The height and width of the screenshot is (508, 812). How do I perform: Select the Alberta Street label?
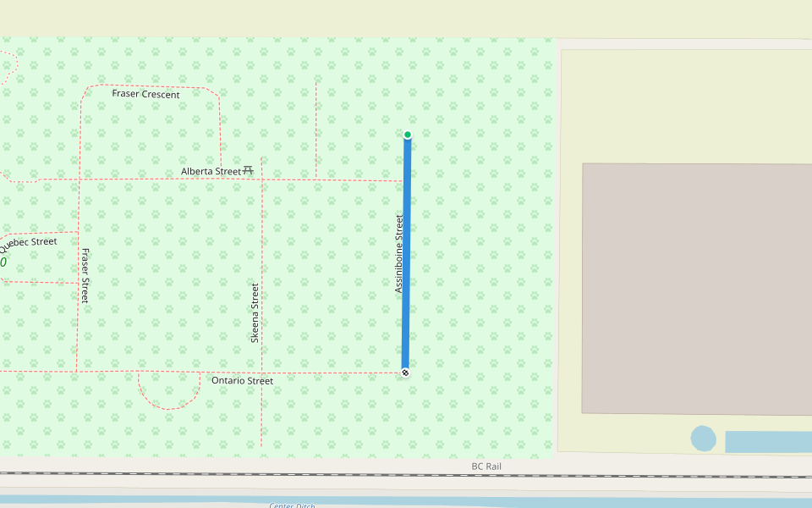(x=211, y=172)
